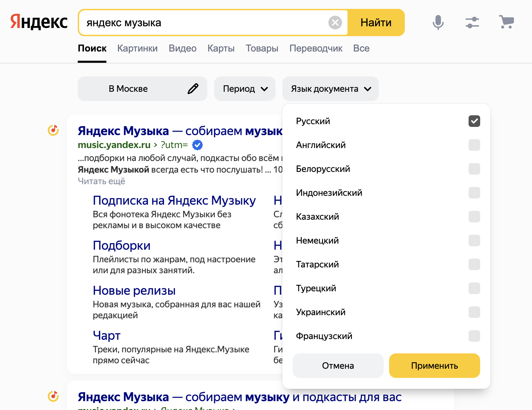Viewport: 532px width, 410px height.
Task: Click inside the search input field
Action: 205,23
